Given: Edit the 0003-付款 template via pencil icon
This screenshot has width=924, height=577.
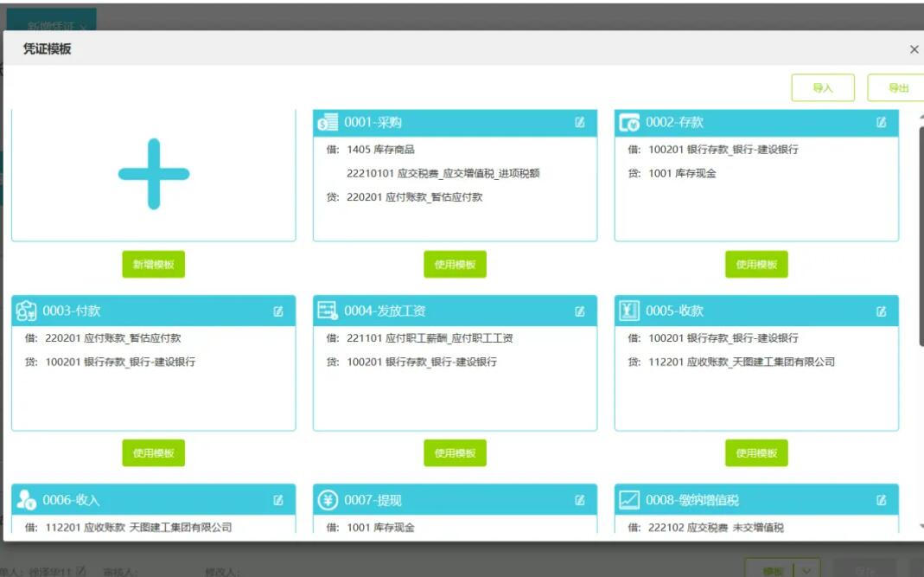Looking at the screenshot, I should click(x=278, y=311).
